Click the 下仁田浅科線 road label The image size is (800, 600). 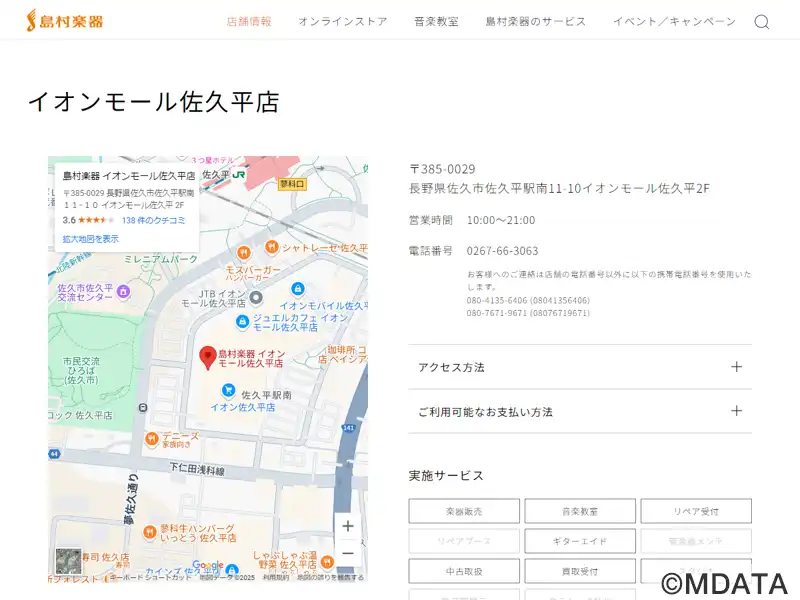tap(197, 469)
